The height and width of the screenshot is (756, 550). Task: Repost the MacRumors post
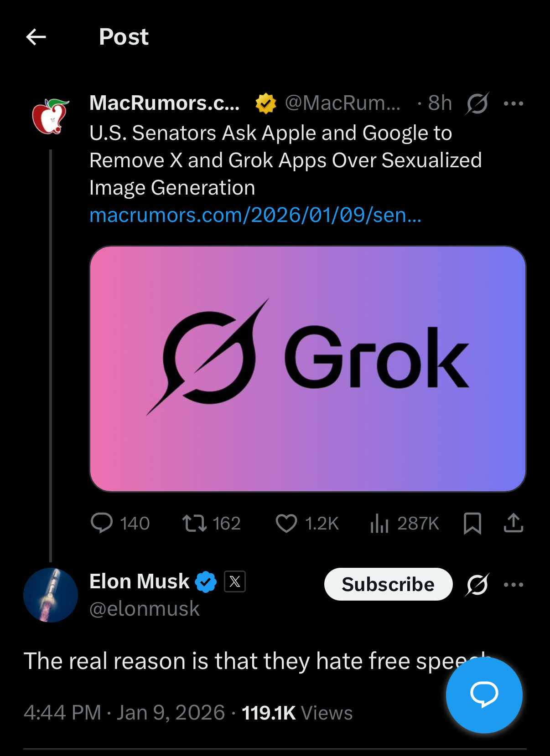(x=195, y=523)
